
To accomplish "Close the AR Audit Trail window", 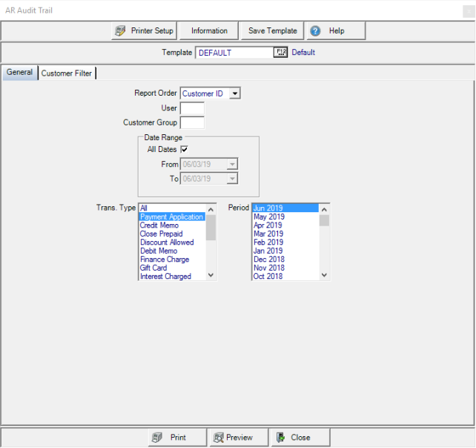I will coord(466,10).
